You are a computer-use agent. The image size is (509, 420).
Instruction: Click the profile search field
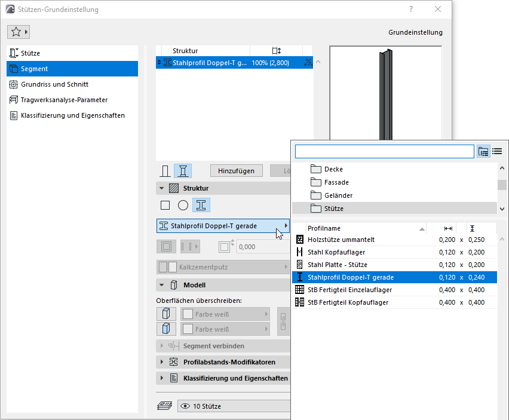(384, 152)
